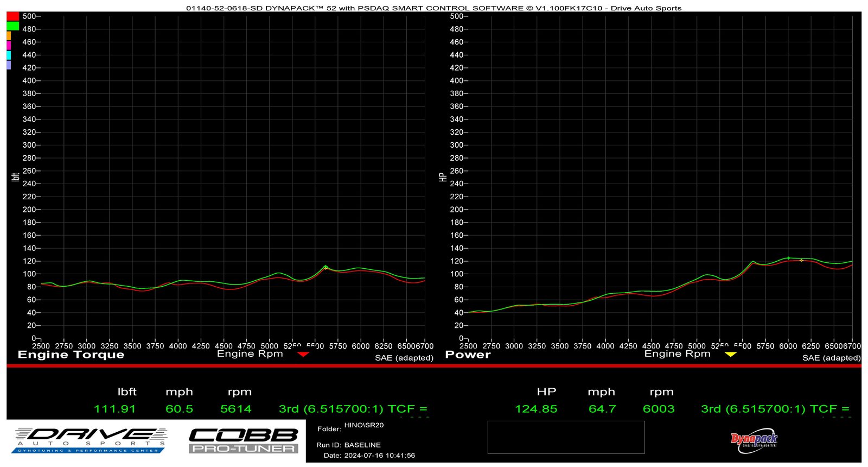The width and height of the screenshot is (868, 467).
Task: Click the folder path HINO\SR20
Action: pos(364,425)
